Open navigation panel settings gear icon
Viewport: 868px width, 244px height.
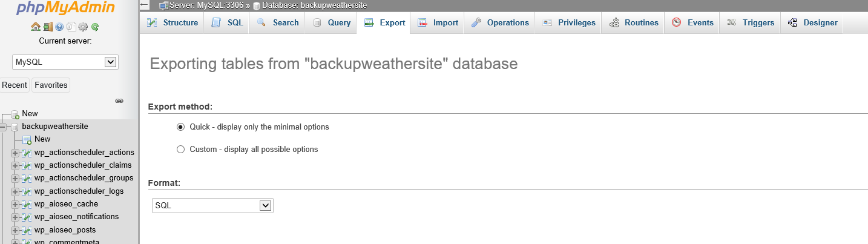83,27
